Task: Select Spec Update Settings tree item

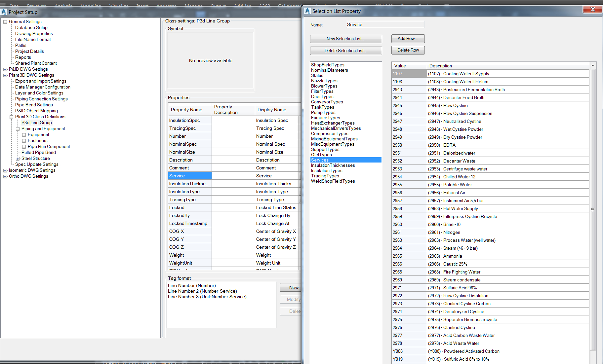Action: point(37,164)
